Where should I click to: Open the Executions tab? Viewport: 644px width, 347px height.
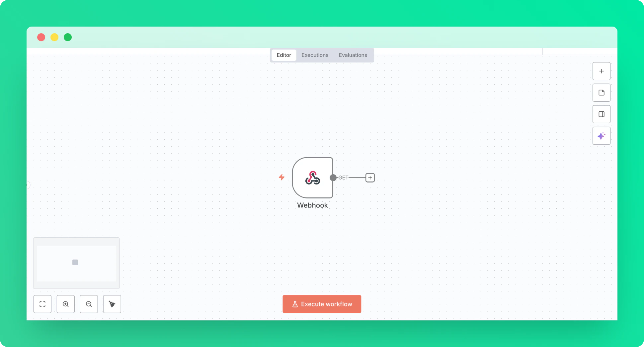click(x=315, y=55)
